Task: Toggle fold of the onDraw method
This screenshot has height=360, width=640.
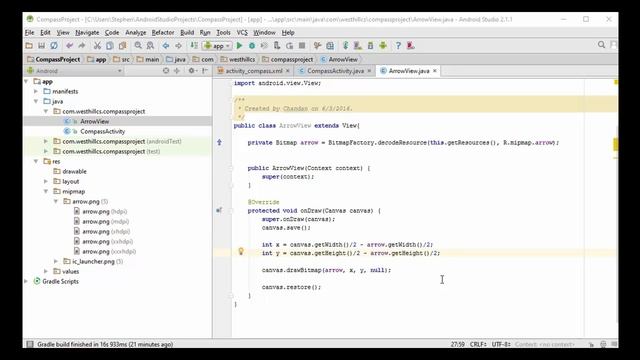Action: (x=230, y=211)
